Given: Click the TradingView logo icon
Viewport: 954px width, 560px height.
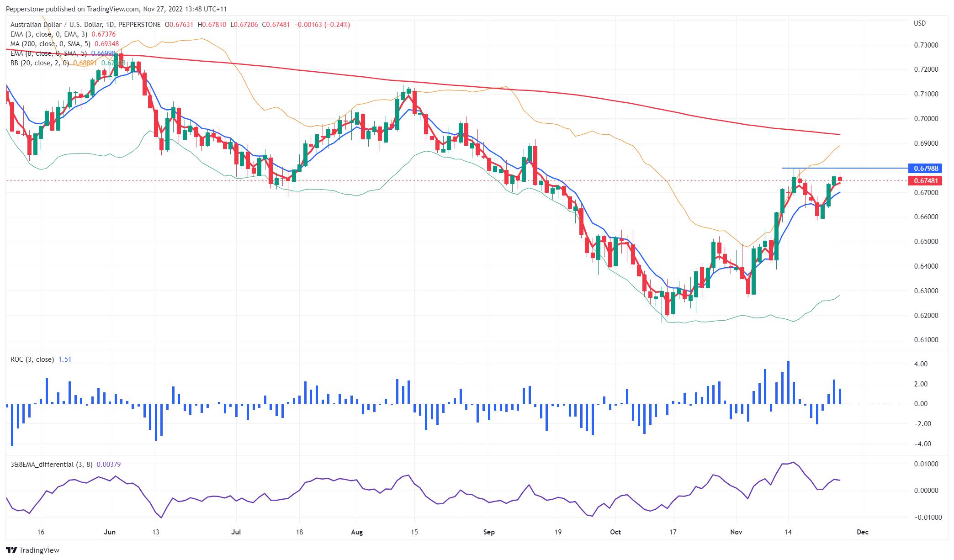Looking at the screenshot, I should point(11,550).
